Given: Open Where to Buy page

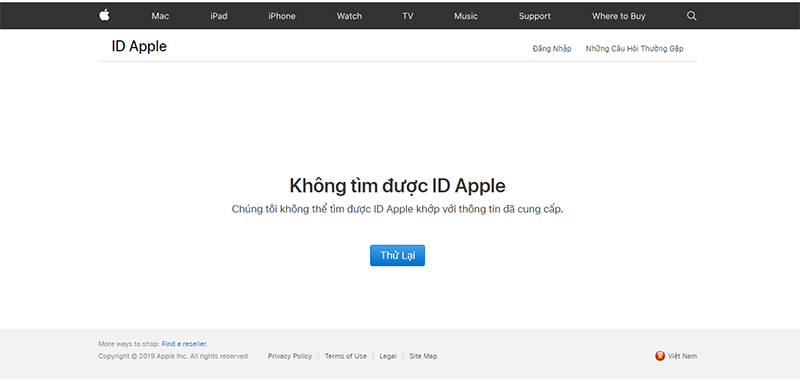Looking at the screenshot, I should coord(618,16).
